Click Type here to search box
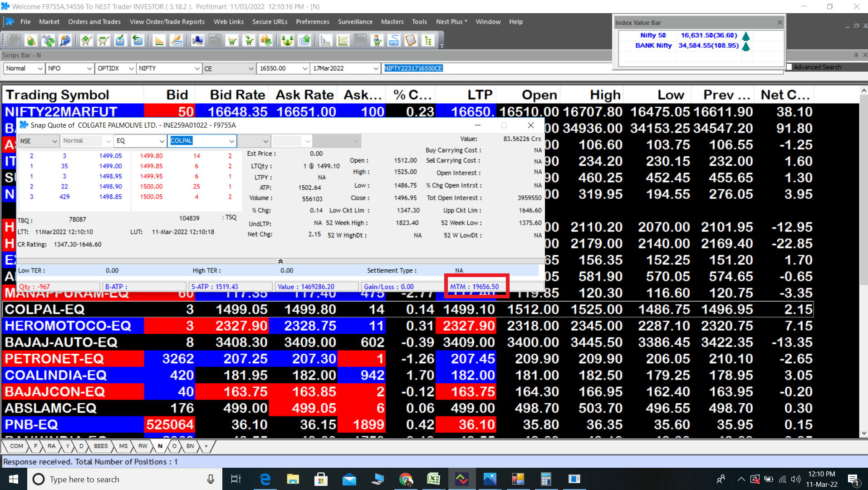 [x=125, y=479]
